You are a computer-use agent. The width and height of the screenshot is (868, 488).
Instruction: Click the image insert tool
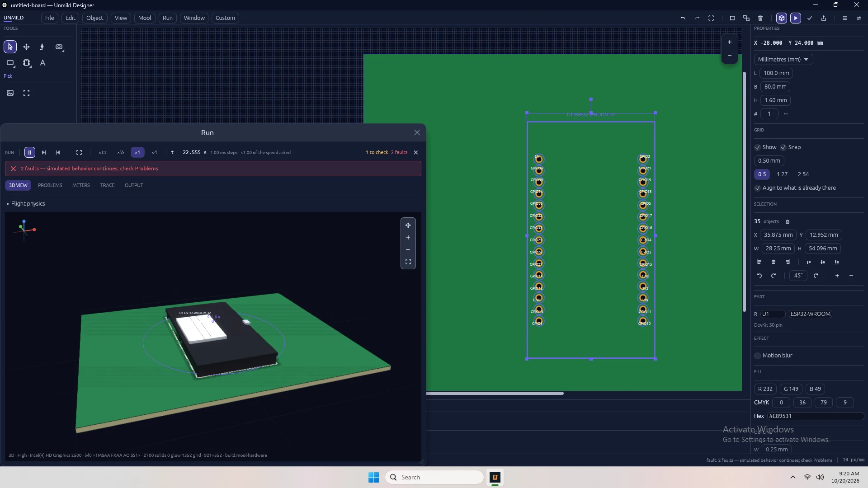point(10,93)
